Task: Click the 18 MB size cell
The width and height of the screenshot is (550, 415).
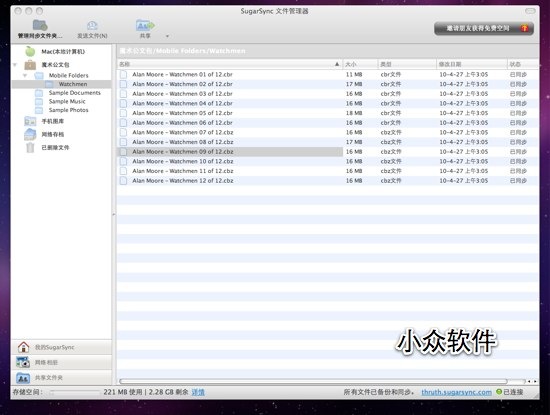Action: click(354, 113)
